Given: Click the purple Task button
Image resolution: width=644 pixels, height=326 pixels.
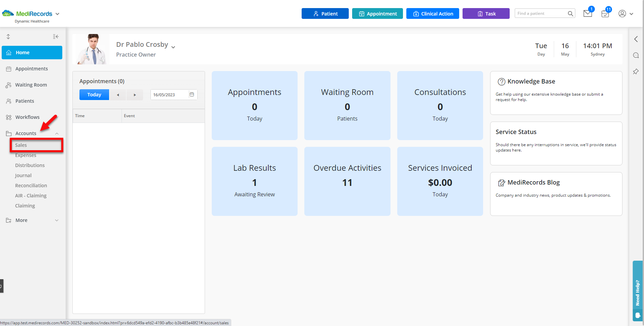Looking at the screenshot, I should click(486, 13).
